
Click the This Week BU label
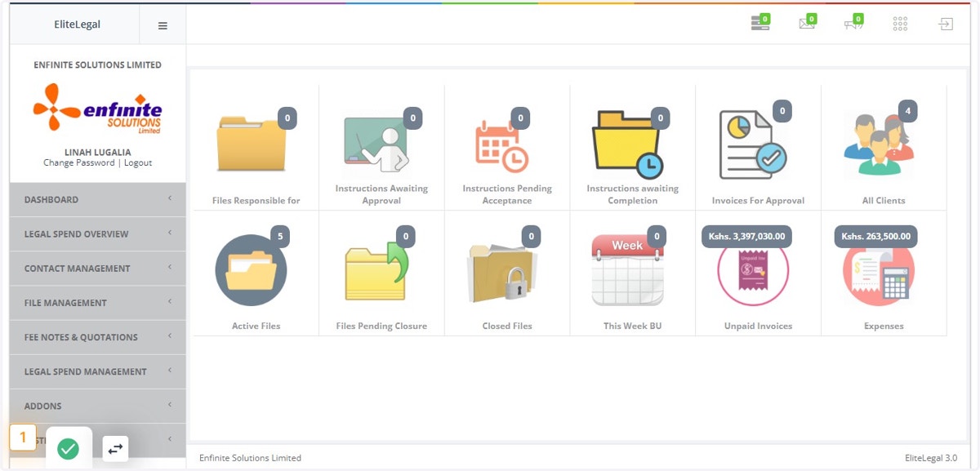pyautogui.click(x=633, y=326)
